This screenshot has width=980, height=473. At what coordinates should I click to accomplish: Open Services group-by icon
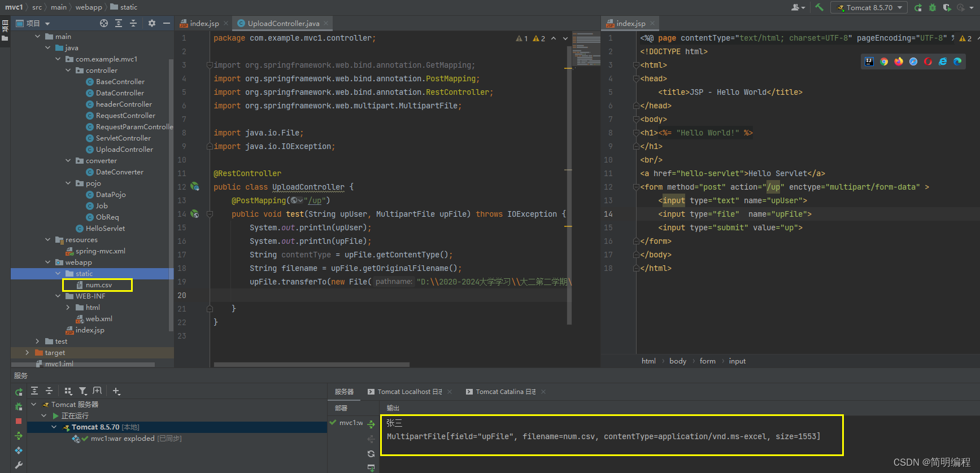[x=68, y=391]
